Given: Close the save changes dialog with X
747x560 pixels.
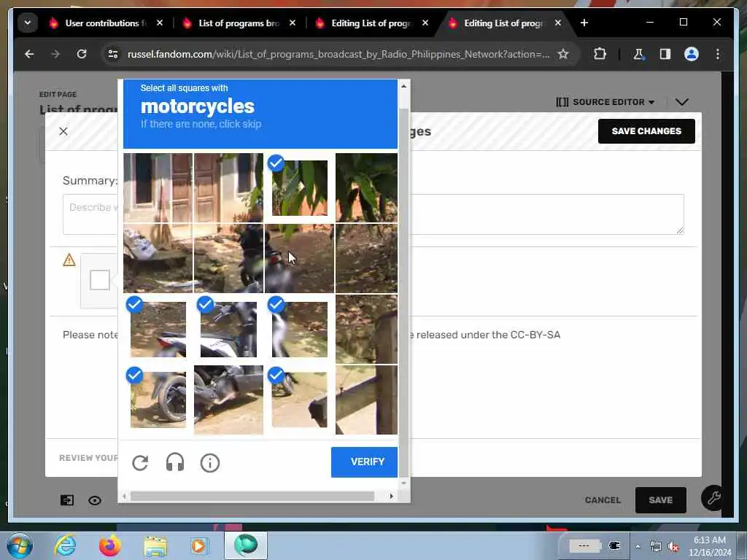Looking at the screenshot, I should (63, 131).
